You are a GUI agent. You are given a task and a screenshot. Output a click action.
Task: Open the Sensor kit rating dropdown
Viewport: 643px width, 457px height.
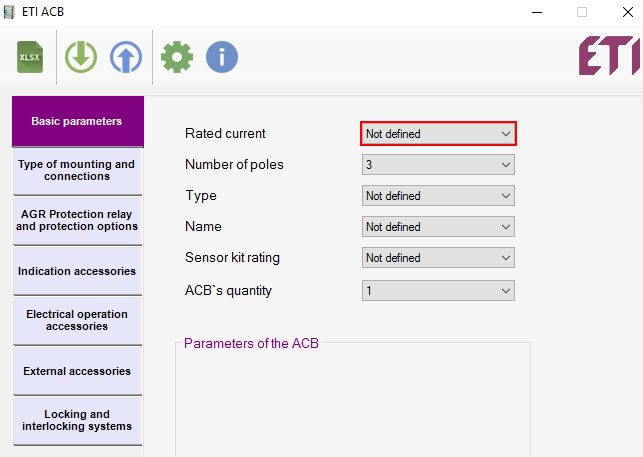pyautogui.click(x=438, y=258)
